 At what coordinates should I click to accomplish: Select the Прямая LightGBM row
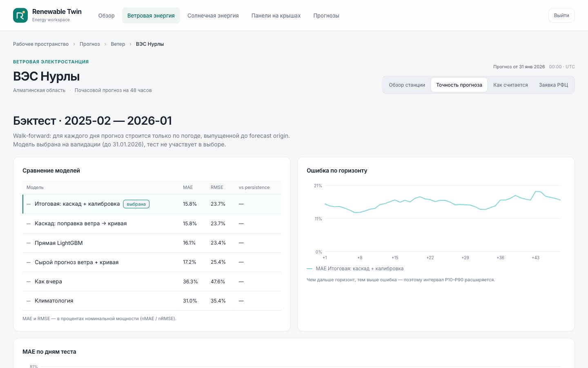[x=152, y=243]
